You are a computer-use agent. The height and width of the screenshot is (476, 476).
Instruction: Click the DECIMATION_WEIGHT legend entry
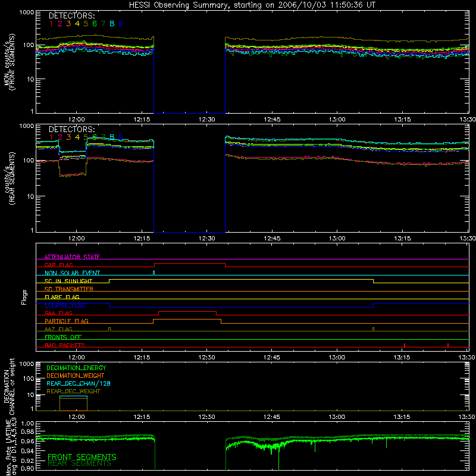(x=76, y=375)
